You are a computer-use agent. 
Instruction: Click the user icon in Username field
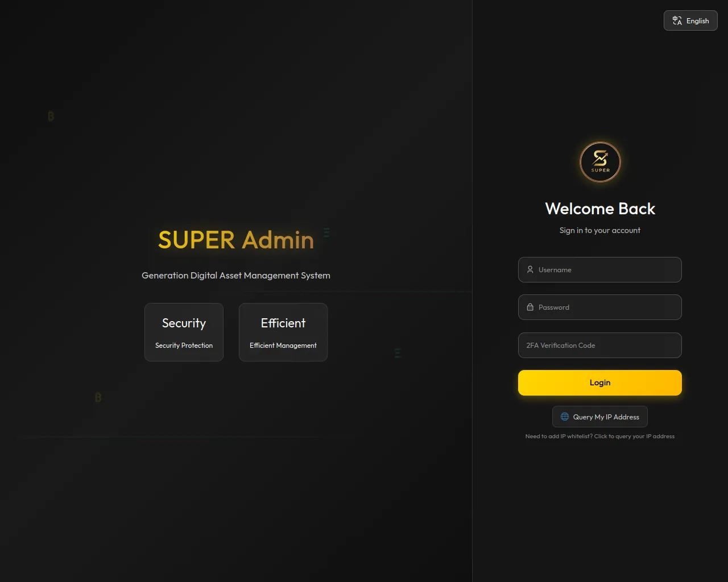pyautogui.click(x=530, y=269)
